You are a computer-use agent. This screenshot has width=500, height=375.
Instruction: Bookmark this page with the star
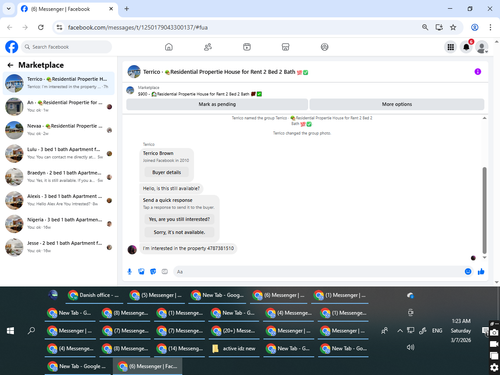(x=453, y=27)
